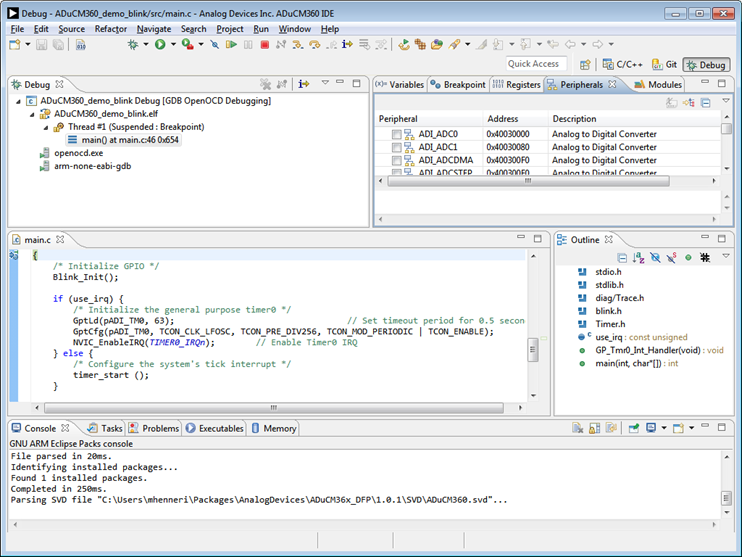Screen dimensions: 742x557
Task: Click the External Tools run icon
Action: [x=188, y=44]
